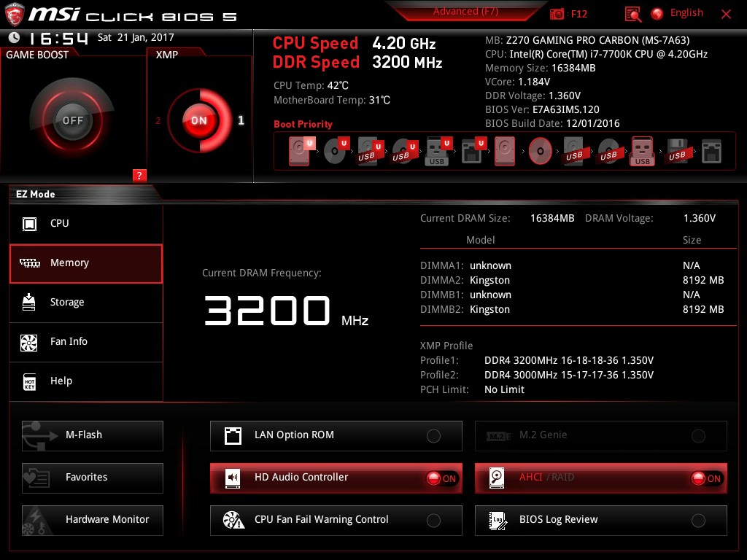Click the CPU Temp 42°C reading
Screen dimensions: 747x560
(311, 86)
